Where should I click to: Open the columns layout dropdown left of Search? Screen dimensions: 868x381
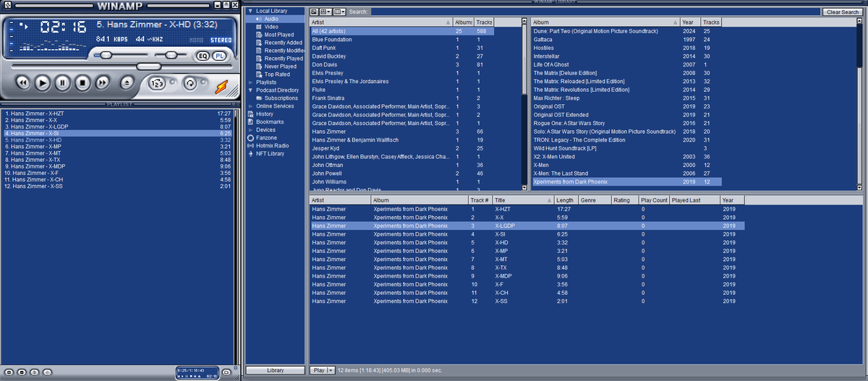click(x=339, y=12)
